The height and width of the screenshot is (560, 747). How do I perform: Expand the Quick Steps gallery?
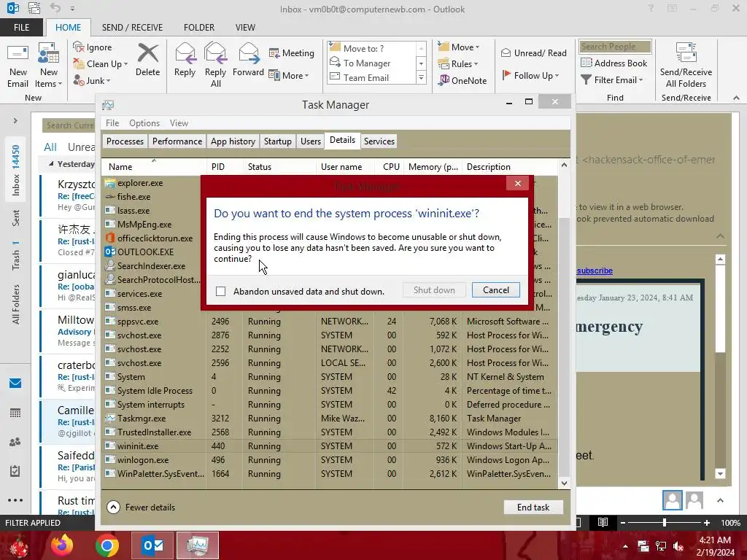tap(421, 77)
